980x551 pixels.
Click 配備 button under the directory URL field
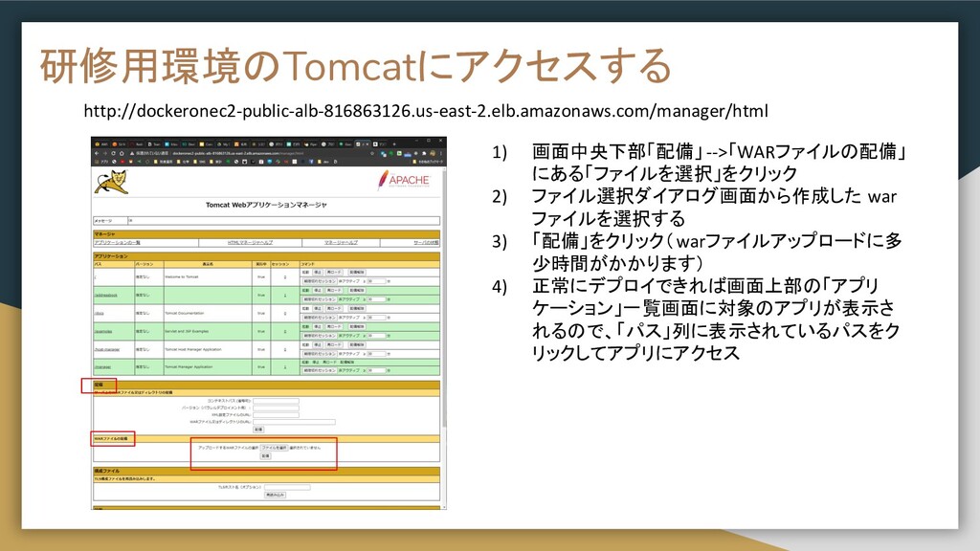pyautogui.click(x=258, y=430)
